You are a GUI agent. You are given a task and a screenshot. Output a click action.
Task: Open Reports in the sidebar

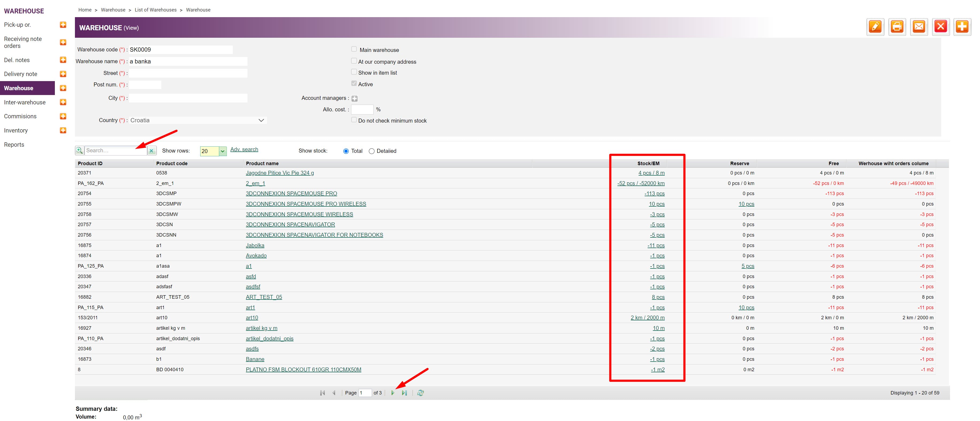pyautogui.click(x=14, y=145)
